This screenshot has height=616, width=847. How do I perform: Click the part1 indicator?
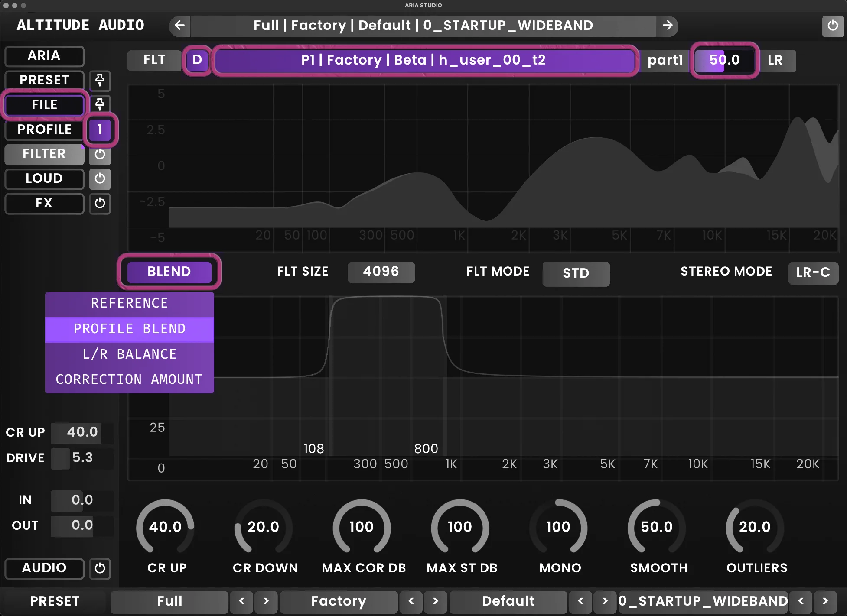(665, 60)
